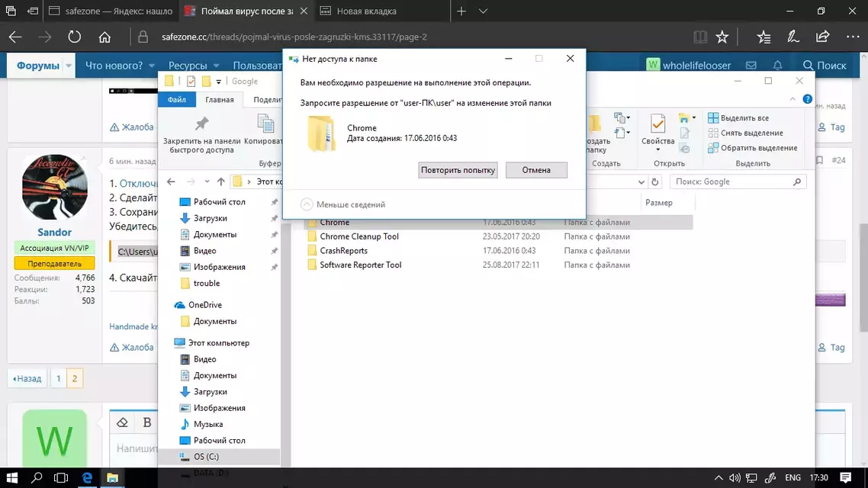Screen dimensions: 868x488
Task: Refresh the Explorer folder view
Action: [x=655, y=181]
